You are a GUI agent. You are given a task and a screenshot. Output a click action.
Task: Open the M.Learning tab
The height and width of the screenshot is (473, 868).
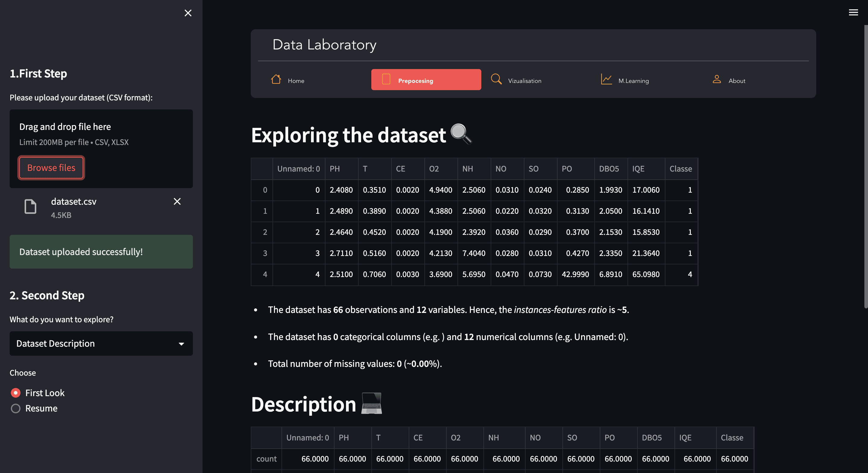[633, 80]
